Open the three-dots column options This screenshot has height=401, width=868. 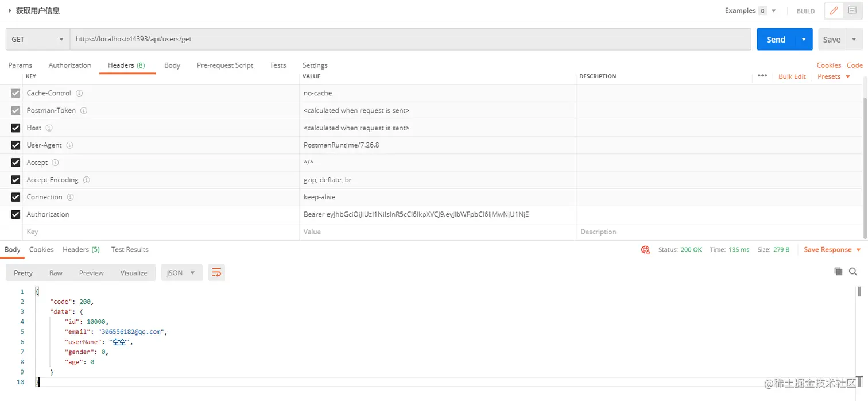click(762, 76)
